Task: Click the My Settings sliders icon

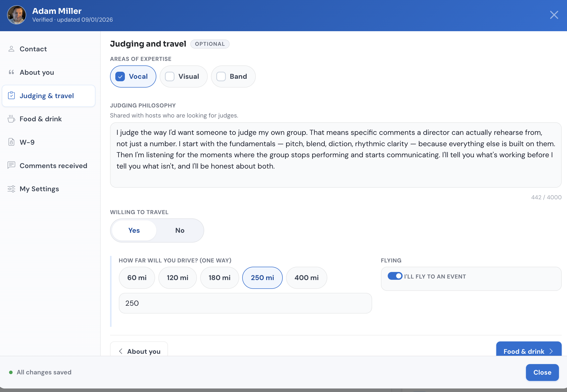Action: [11, 189]
